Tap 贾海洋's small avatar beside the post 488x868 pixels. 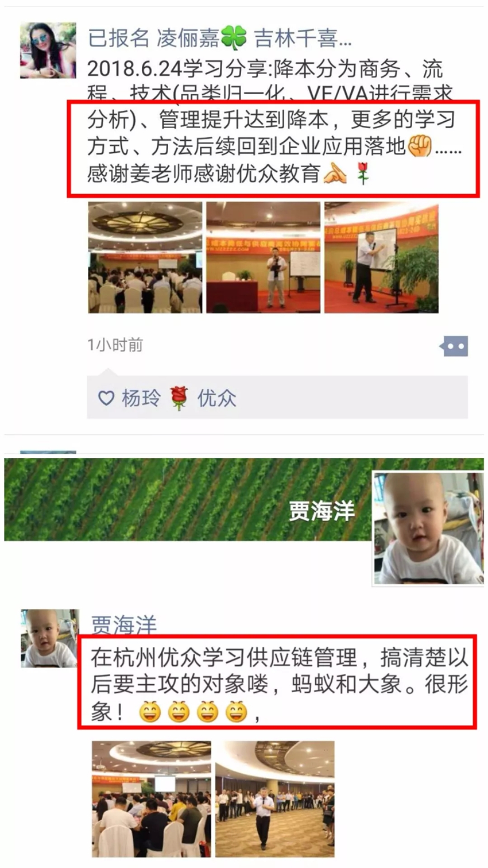coord(49,639)
